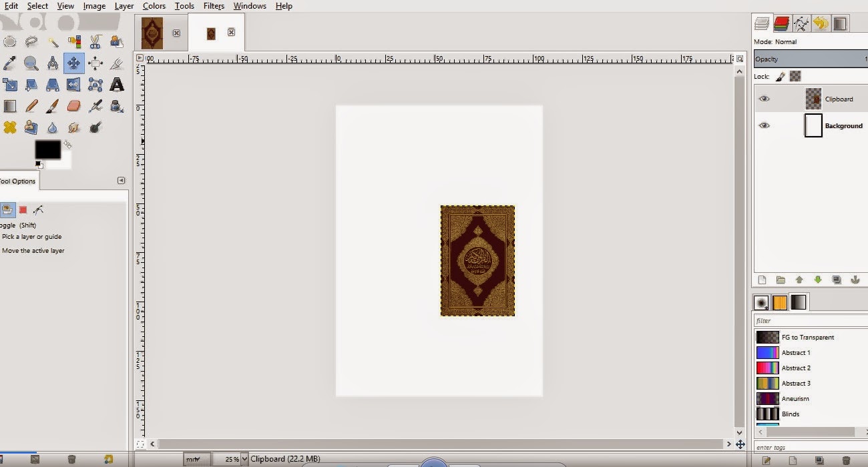The image size is (868, 467).
Task: Select the Flip tool
Action: (x=74, y=85)
